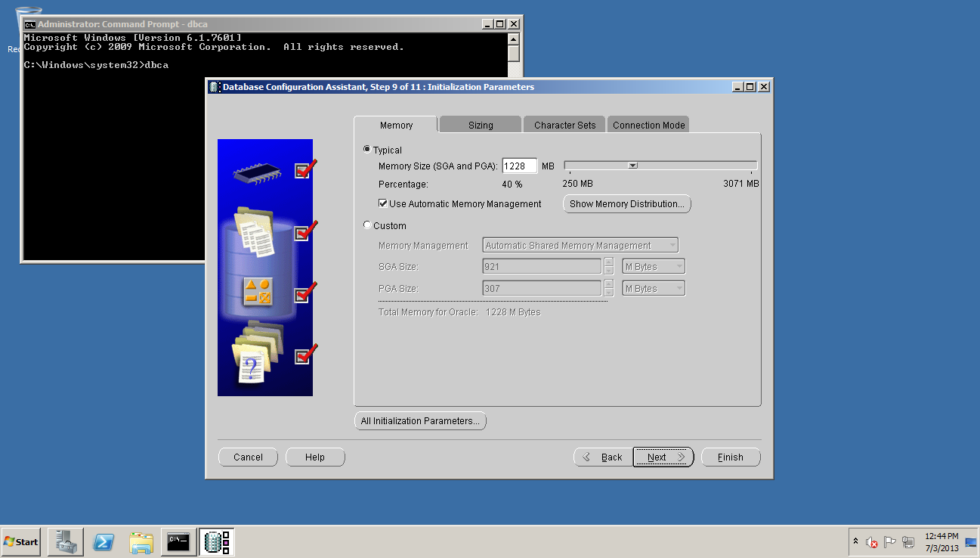Uncheck Use Automatic Memory Management
Viewport: 980px width, 558px height.
coord(383,203)
